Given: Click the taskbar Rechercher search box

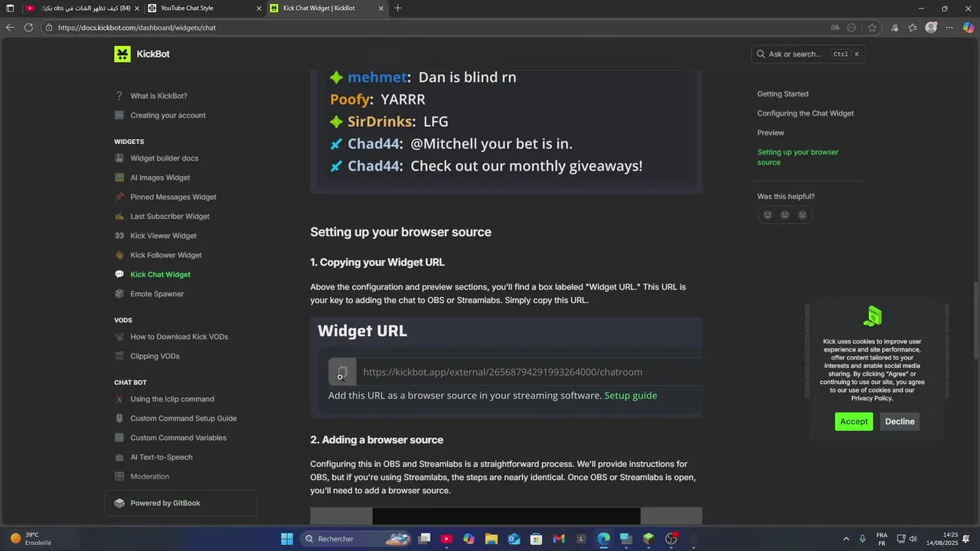Looking at the screenshot, I should point(357,539).
